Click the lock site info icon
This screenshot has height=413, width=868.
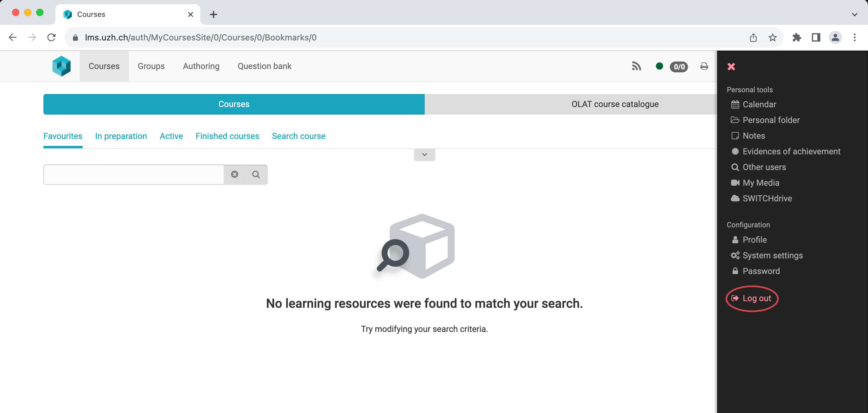coord(75,37)
